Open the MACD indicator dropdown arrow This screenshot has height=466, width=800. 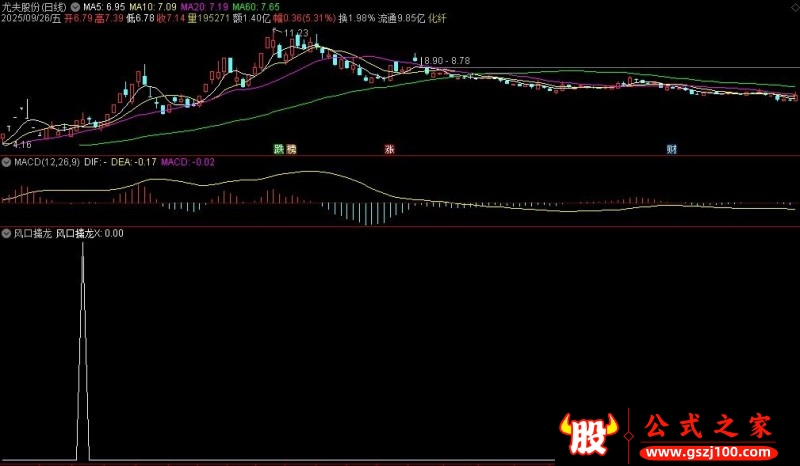[x=7, y=161]
